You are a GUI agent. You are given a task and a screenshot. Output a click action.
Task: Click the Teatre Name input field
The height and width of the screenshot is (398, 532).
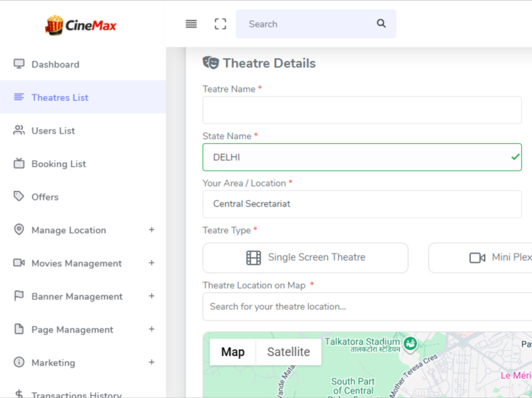coord(362,110)
